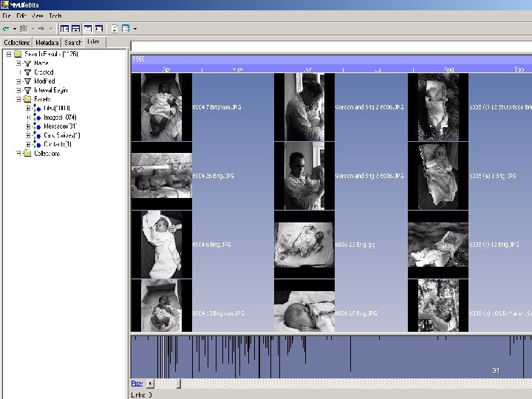Open the view style dropdown arrow after calendar icon

[x=135, y=29]
